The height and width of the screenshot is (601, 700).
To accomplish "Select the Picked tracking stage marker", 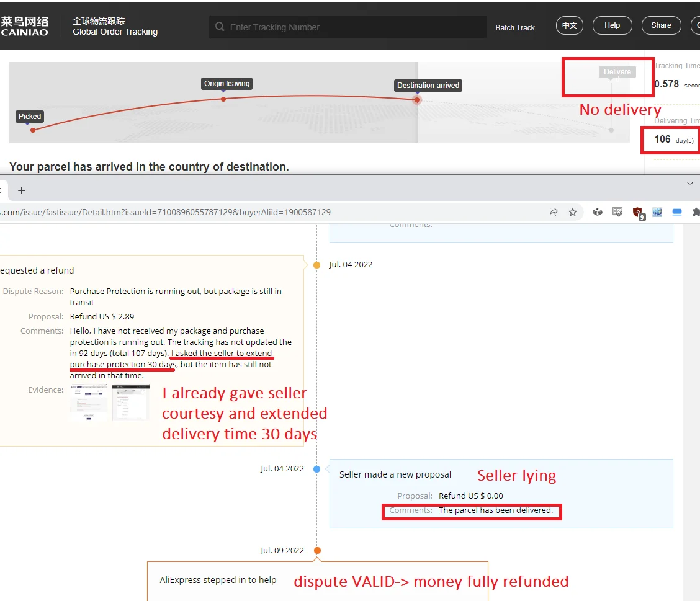I will 29,117.
